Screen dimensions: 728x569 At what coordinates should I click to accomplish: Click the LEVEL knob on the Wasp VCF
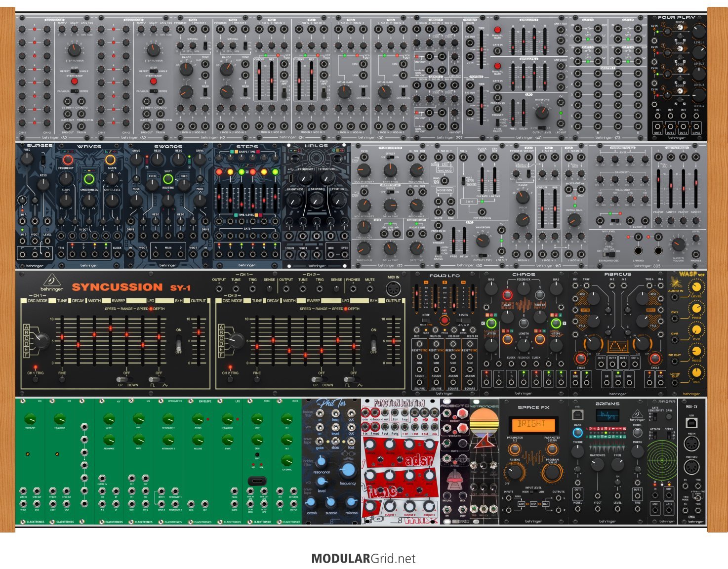point(696,287)
